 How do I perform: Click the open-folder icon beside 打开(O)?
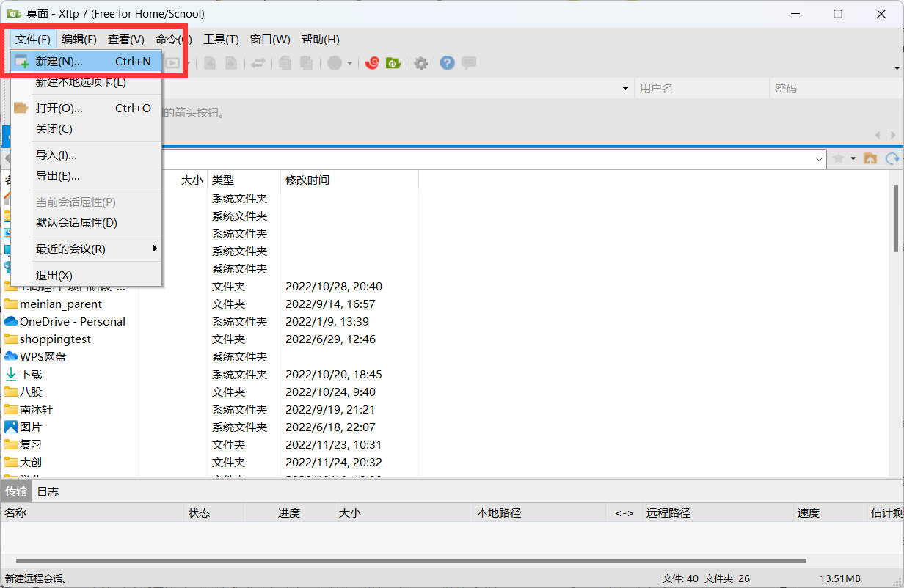tap(21, 109)
